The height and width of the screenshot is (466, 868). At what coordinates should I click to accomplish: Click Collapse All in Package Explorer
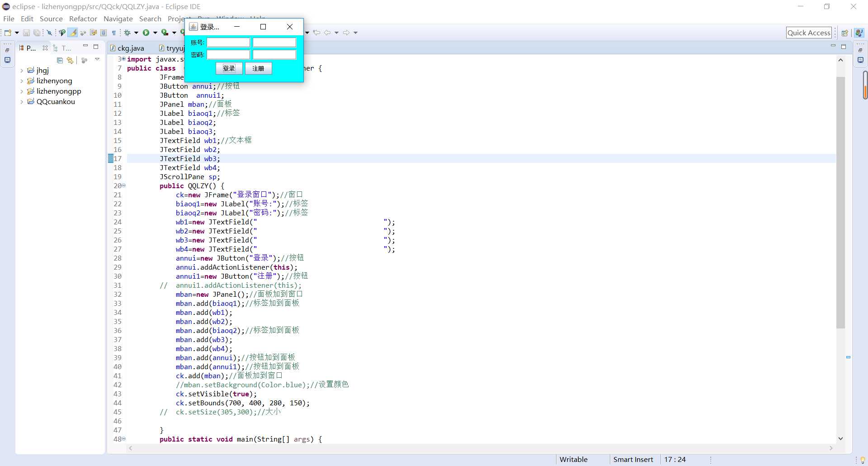click(60, 60)
